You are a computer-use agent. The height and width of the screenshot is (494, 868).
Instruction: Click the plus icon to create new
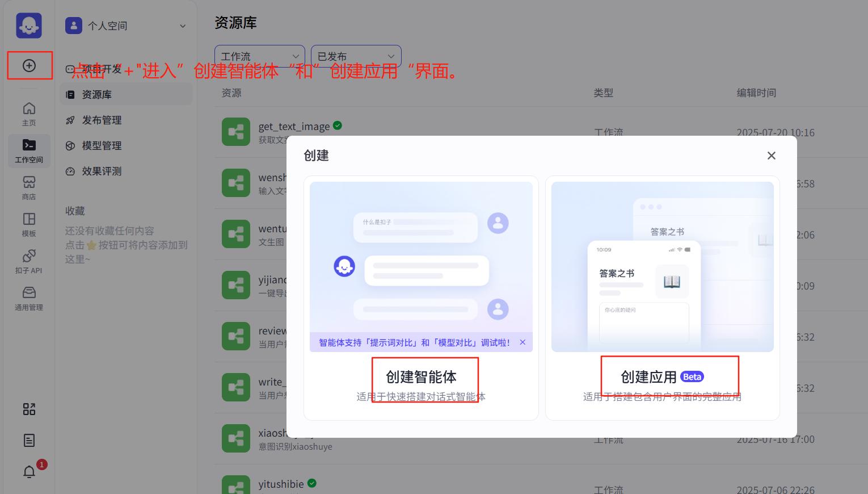[x=29, y=65]
